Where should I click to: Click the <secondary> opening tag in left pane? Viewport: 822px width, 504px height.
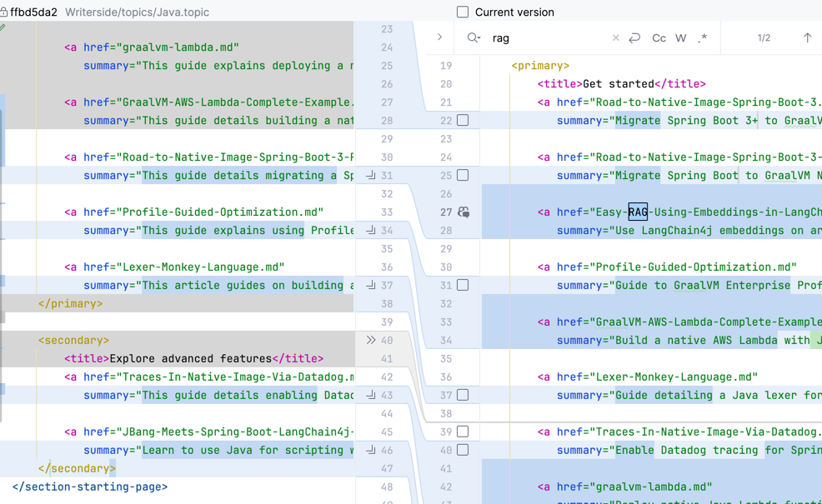[x=73, y=341]
